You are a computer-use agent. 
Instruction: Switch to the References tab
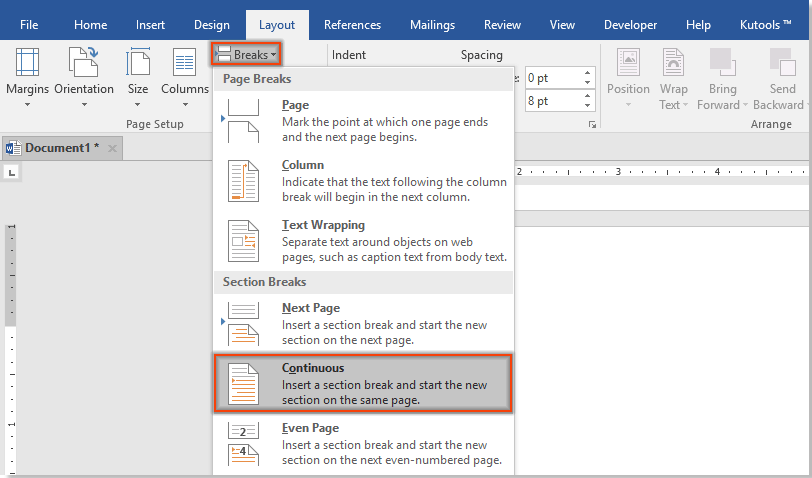tap(352, 25)
